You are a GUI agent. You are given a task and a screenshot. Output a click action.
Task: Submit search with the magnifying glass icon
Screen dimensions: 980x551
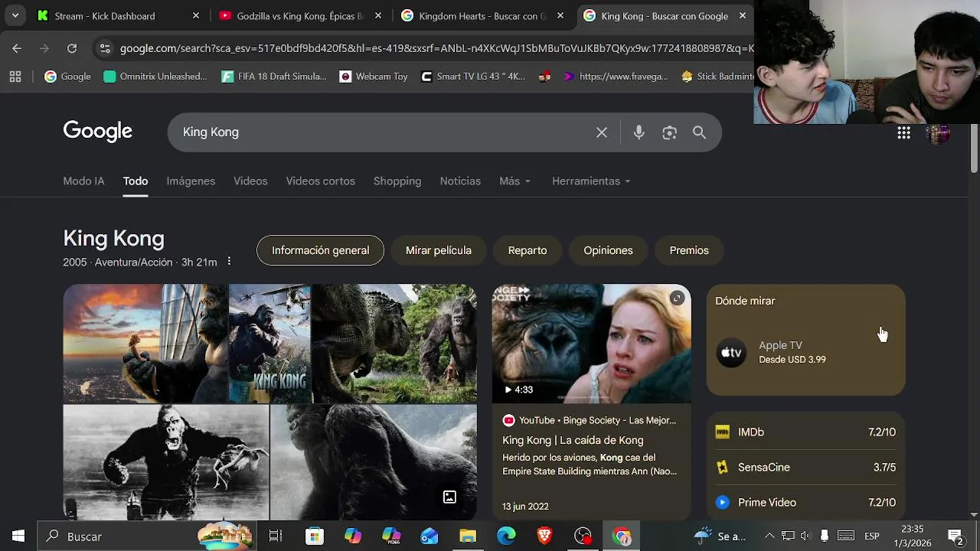(x=699, y=132)
